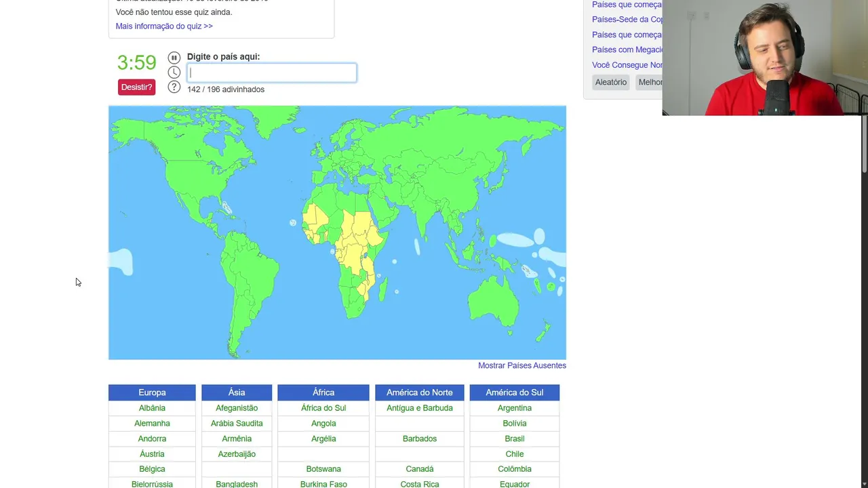Click Canadá in América do Norte list
Screen dimensions: 868x488
(420, 469)
